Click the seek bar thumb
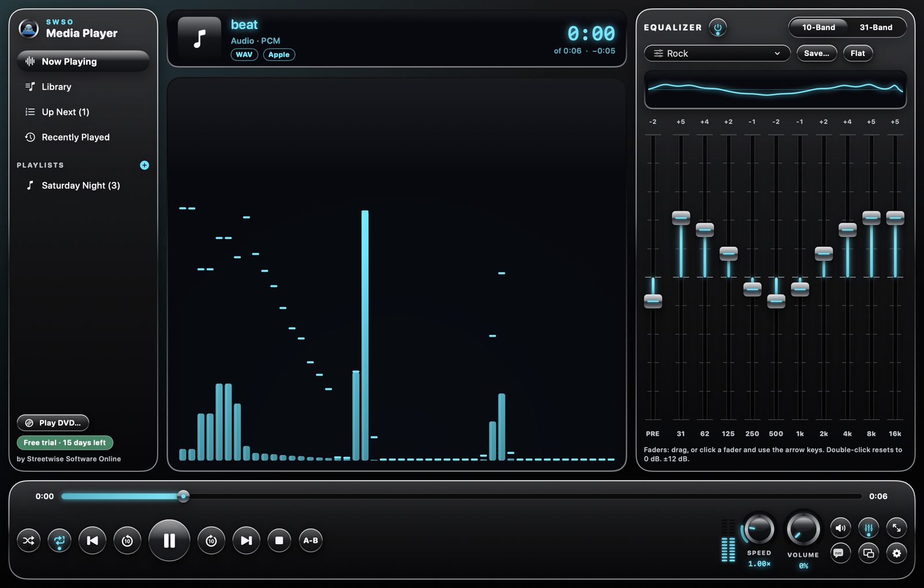The width and height of the screenshot is (924, 588). tap(183, 496)
